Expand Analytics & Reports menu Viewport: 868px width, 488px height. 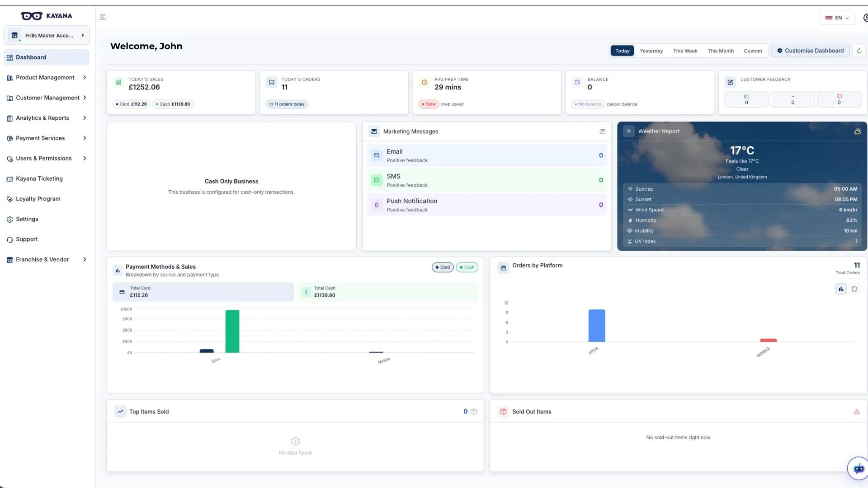[x=47, y=118]
